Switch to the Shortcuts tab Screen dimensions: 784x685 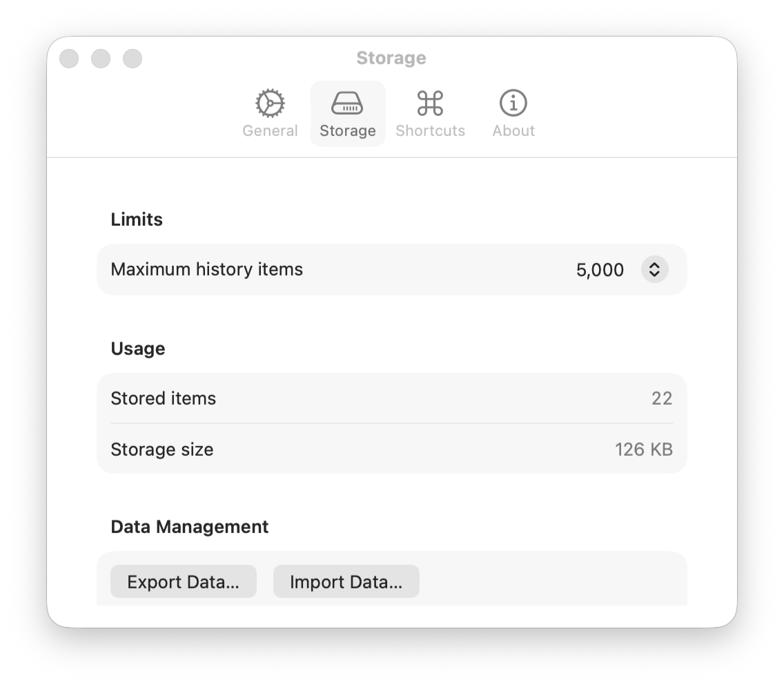click(430, 114)
